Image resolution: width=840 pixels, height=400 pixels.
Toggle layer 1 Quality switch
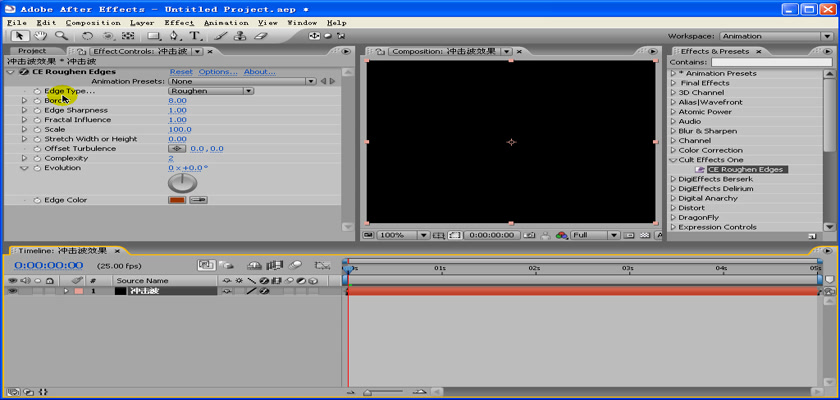pos(251,291)
